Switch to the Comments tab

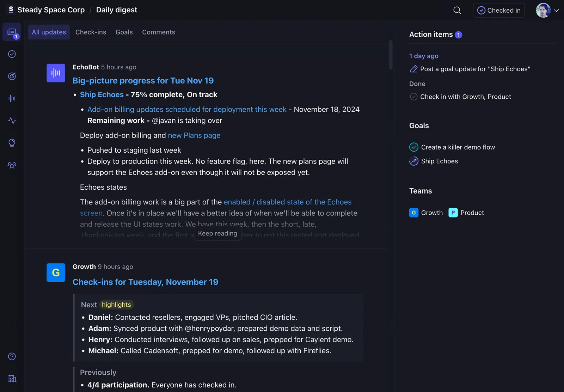(158, 32)
